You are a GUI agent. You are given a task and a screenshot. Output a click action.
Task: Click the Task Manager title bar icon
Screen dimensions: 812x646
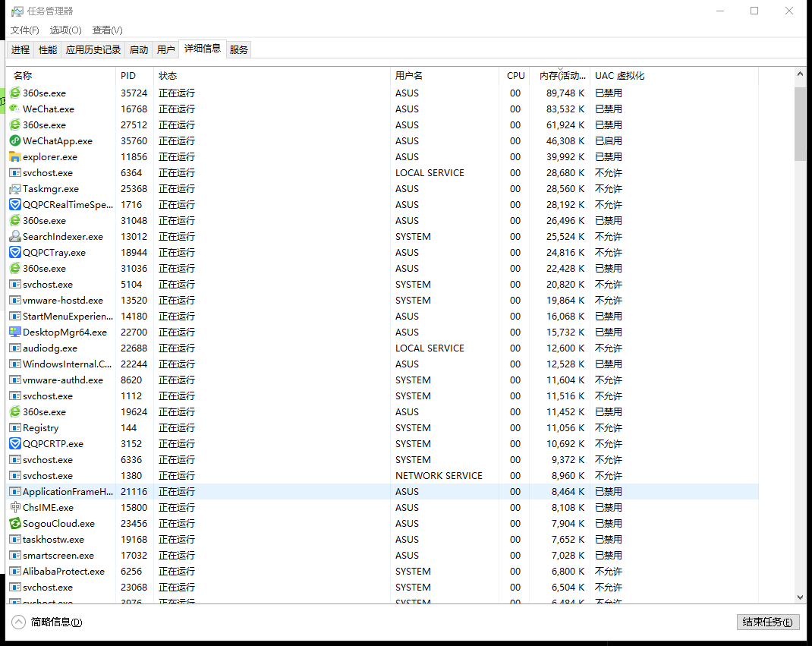(17, 11)
